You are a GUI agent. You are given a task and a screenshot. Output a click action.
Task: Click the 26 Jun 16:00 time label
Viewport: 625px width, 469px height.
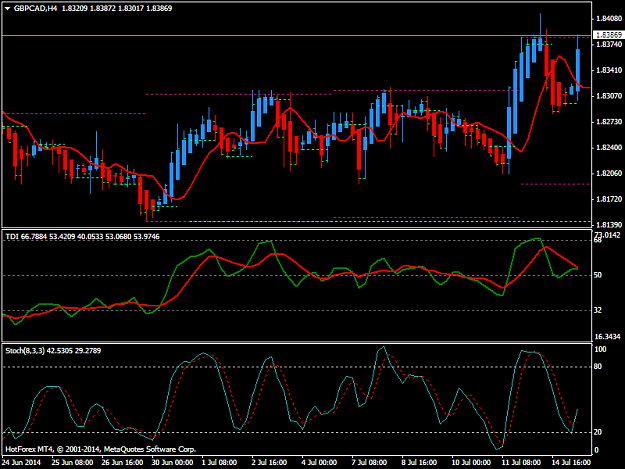click(122, 463)
